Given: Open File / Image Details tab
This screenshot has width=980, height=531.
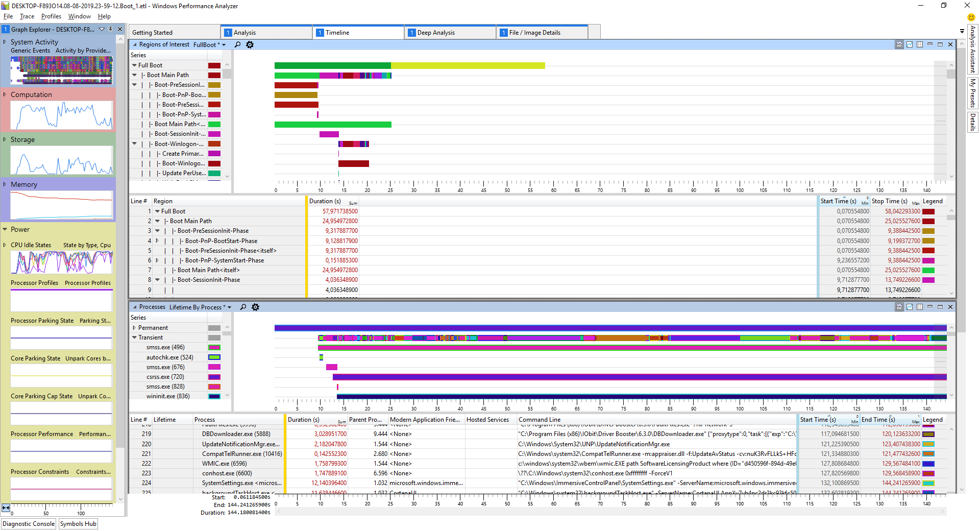Looking at the screenshot, I should tap(542, 32).
